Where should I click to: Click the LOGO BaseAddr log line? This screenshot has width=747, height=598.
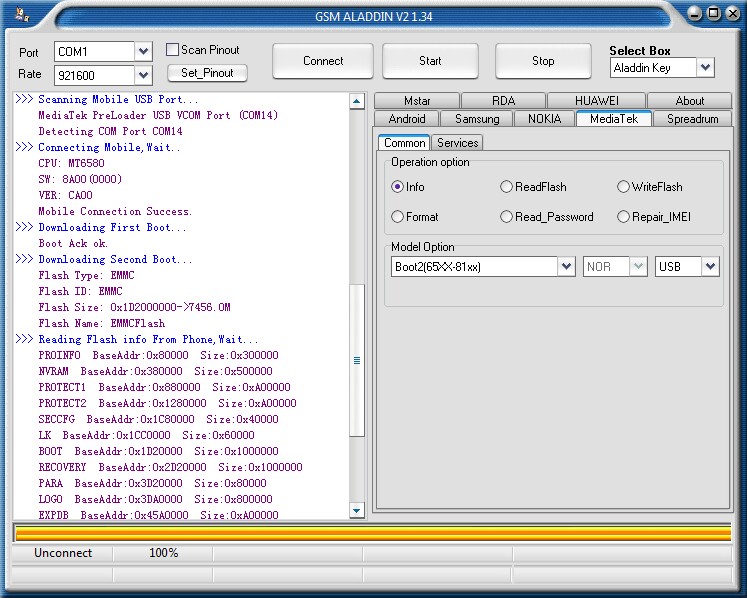pos(156,499)
